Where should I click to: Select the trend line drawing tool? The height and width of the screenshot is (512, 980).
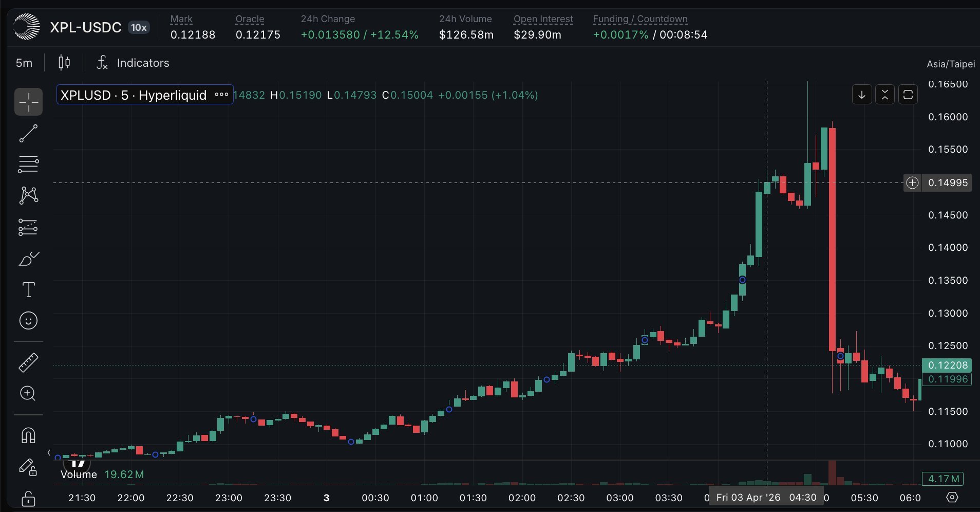click(x=28, y=134)
